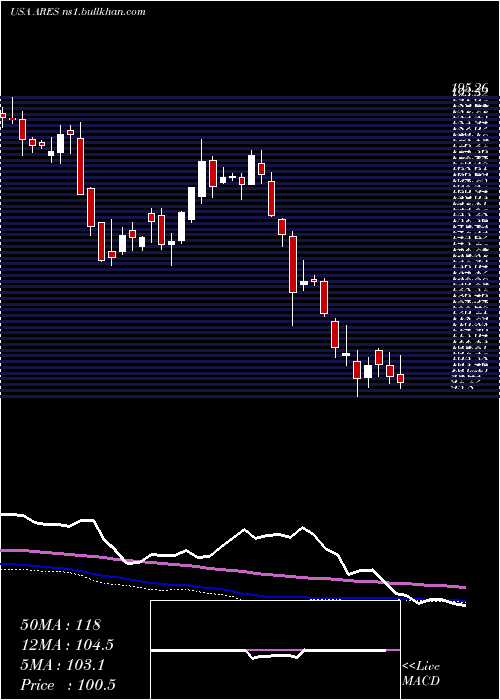Click the '50MA : 118' label
Viewport: 500px width, 700px height.
click(61, 625)
